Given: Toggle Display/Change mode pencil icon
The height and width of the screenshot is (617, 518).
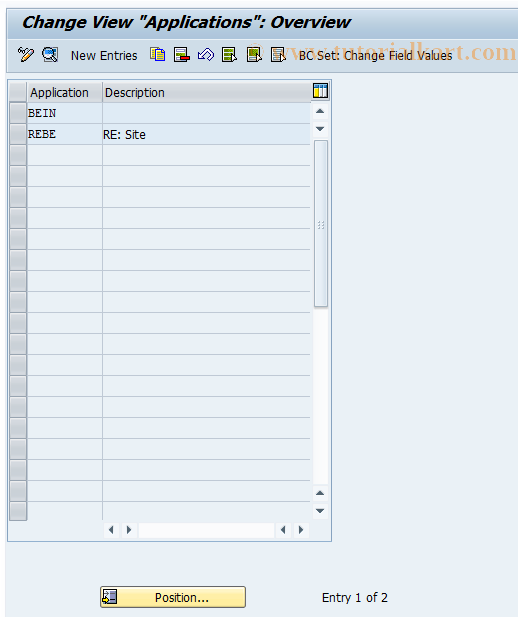Looking at the screenshot, I should coord(26,55).
